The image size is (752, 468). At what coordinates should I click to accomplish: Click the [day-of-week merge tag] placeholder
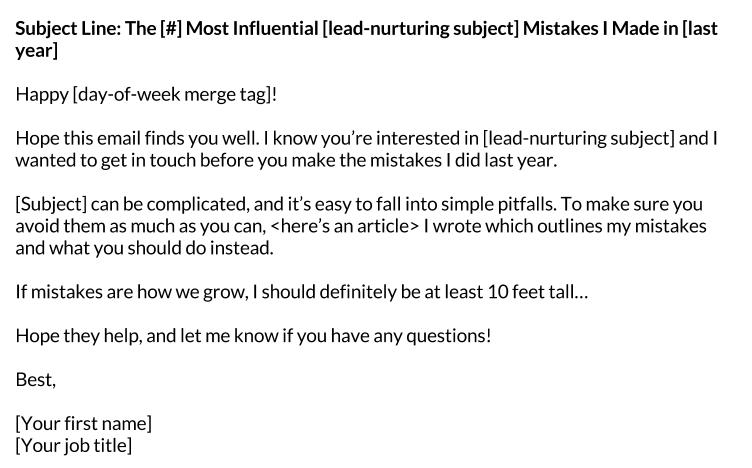point(172,94)
